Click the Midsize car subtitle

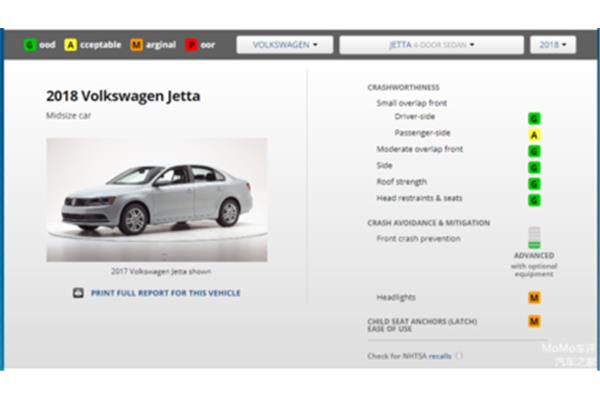68,116
